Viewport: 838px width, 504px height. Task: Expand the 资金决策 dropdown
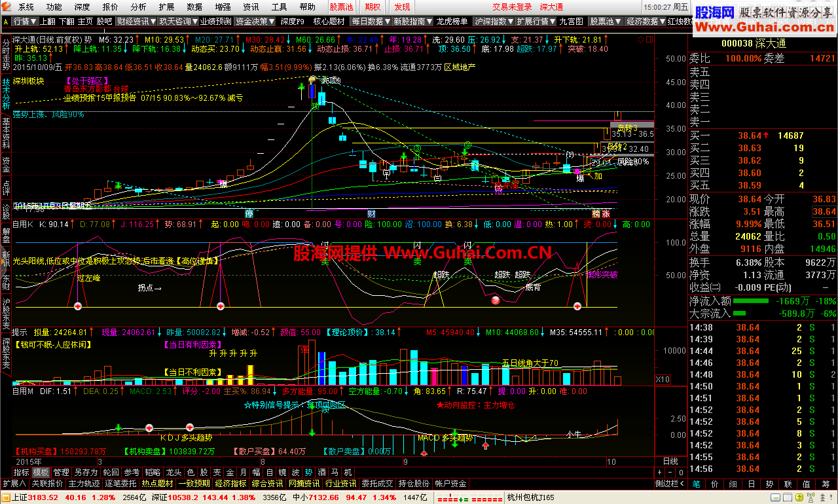click(x=255, y=21)
